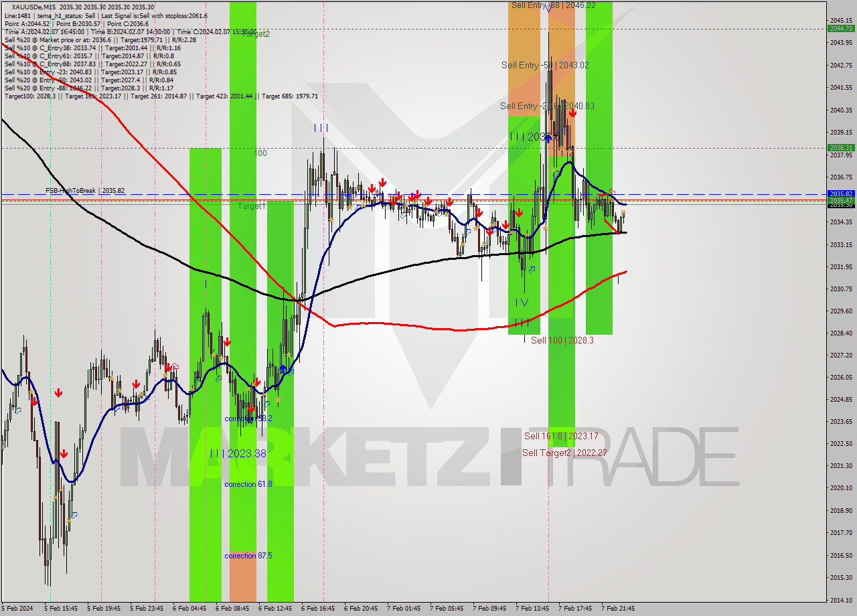Select the 'Sell %10 @ C_Entry38: 2033.74' line
This screenshot has height=616, width=857.
click(92, 48)
